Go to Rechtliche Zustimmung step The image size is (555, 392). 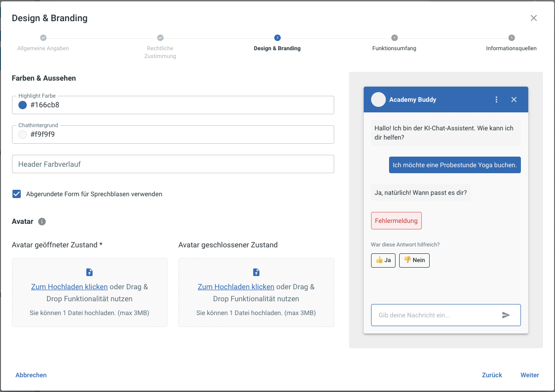coord(160,52)
